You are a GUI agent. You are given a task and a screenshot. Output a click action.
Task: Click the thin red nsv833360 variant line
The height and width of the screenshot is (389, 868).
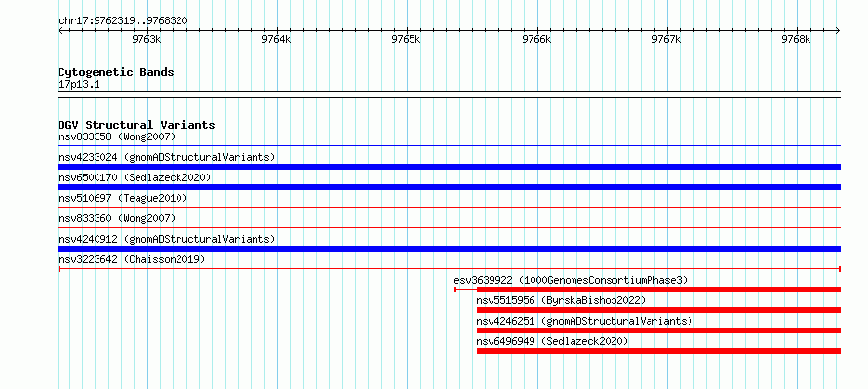(x=449, y=228)
